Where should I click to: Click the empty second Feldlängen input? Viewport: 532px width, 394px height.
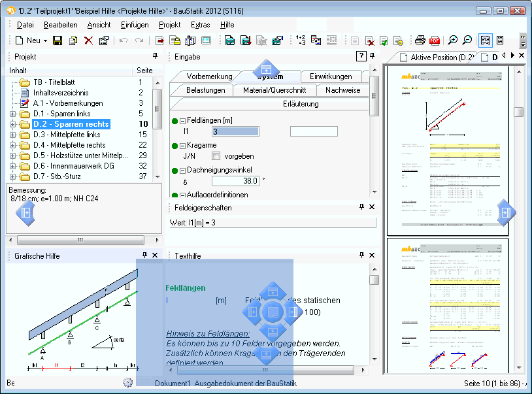(314, 131)
